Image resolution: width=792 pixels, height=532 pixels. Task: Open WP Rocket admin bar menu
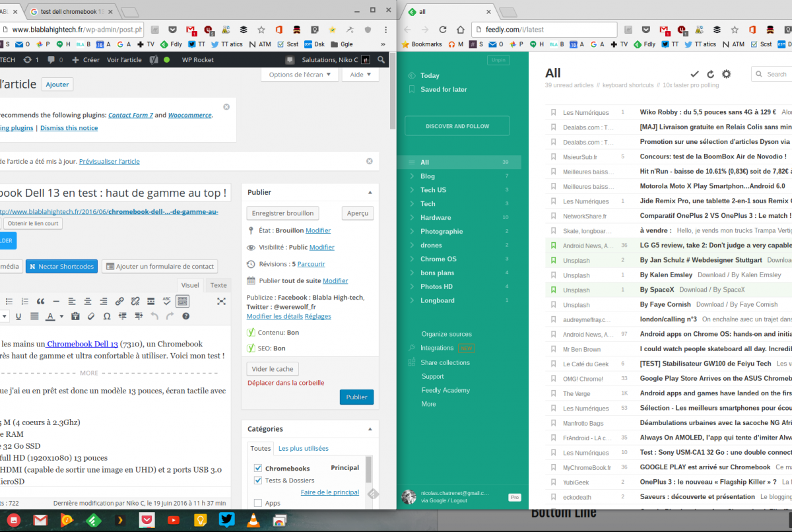pos(197,59)
